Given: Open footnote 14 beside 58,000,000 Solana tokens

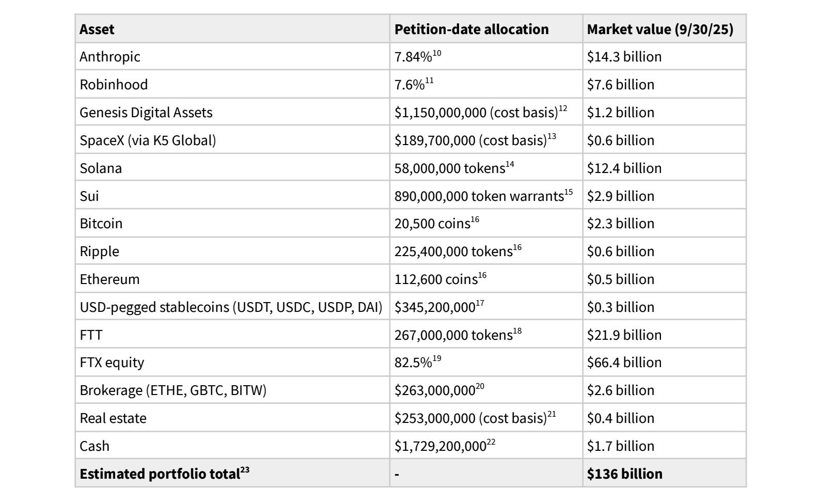Looking at the screenshot, I should (510, 165).
